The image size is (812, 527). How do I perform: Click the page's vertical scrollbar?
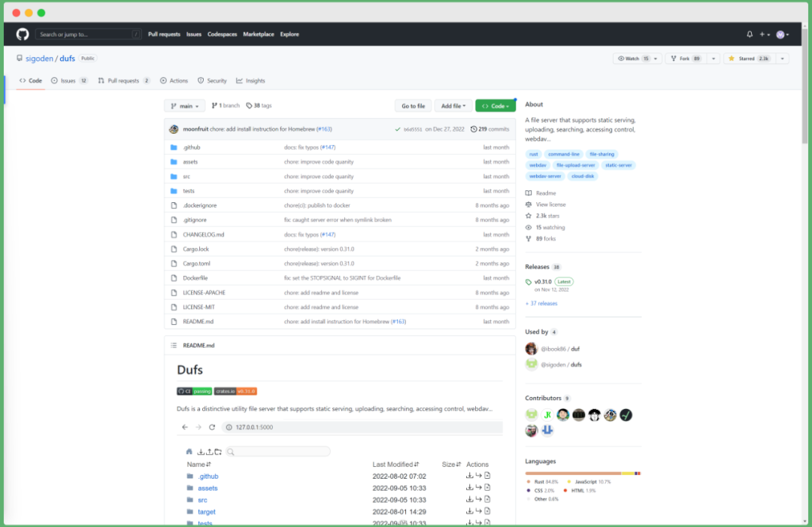(x=804, y=86)
